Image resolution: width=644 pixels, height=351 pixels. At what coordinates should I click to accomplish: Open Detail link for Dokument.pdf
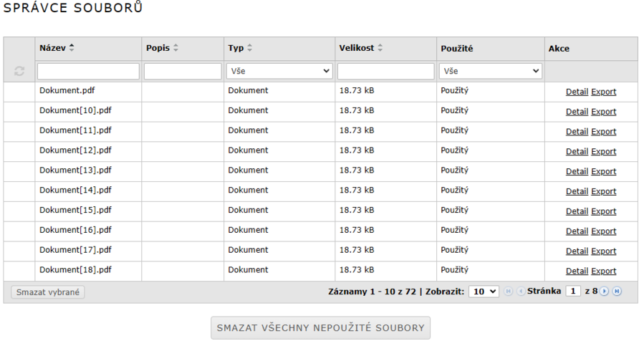(x=577, y=92)
